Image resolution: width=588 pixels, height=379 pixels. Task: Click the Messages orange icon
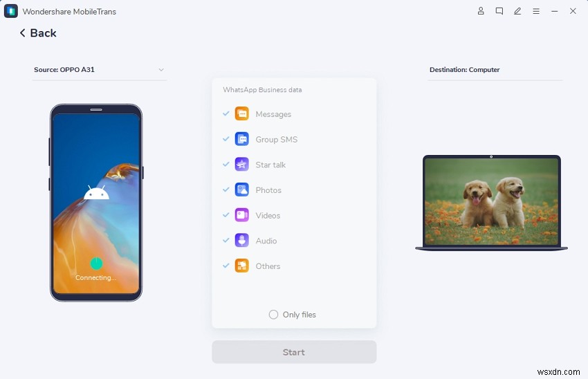tap(242, 113)
